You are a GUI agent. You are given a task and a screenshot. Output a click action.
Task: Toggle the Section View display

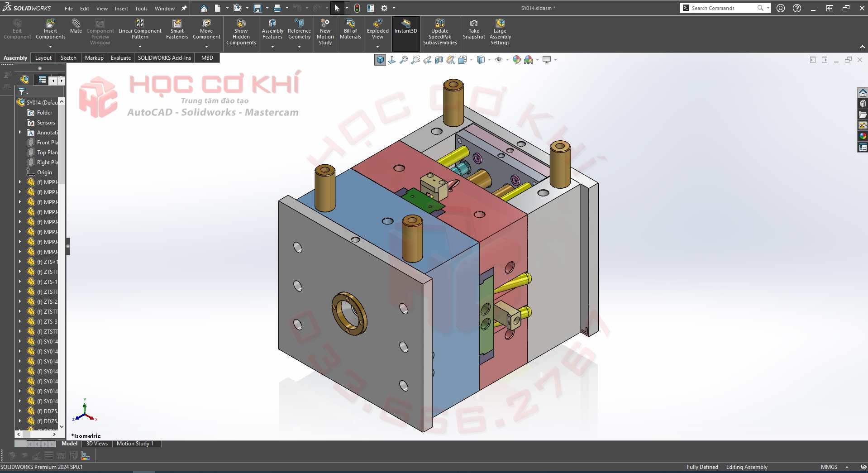pyautogui.click(x=439, y=60)
